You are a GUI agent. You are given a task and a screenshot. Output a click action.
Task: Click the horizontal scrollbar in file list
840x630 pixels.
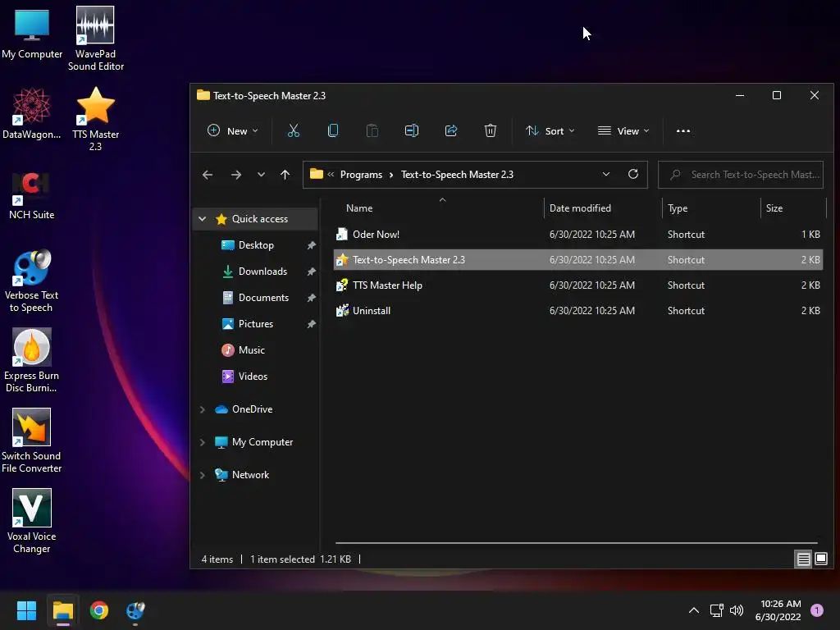[x=577, y=543]
